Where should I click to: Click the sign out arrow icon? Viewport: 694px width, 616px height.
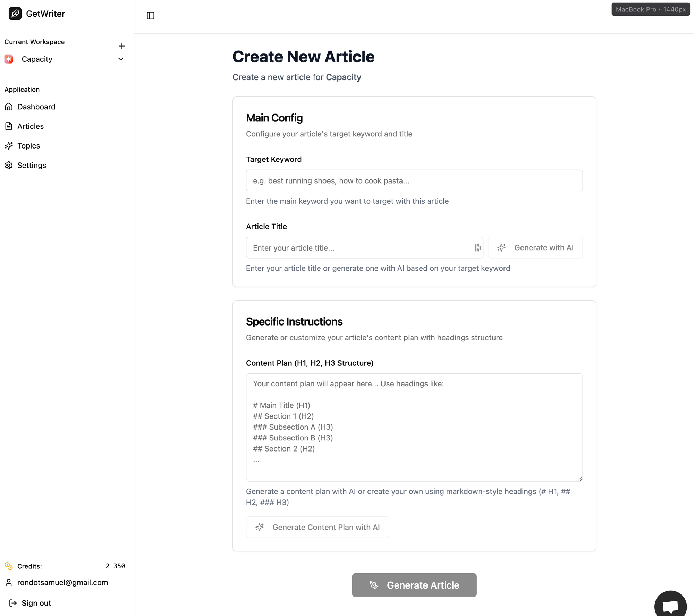(x=13, y=603)
